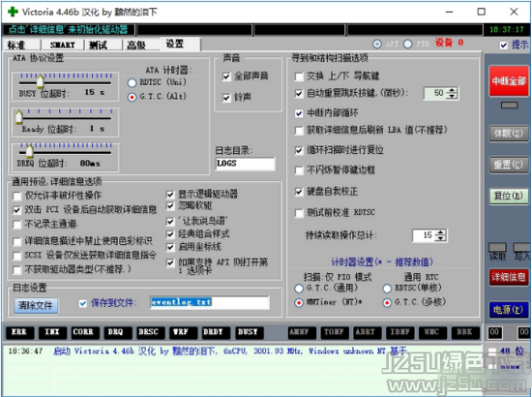Screen dimensions: 532x397
Task: Click the BUSY 位超时 slider handle
Action: [40, 82]
